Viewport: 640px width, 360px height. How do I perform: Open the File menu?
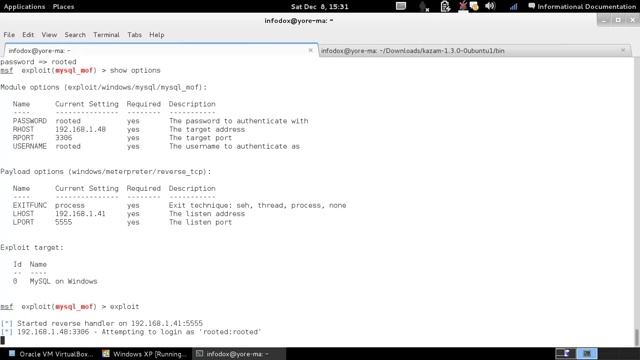pos(9,35)
